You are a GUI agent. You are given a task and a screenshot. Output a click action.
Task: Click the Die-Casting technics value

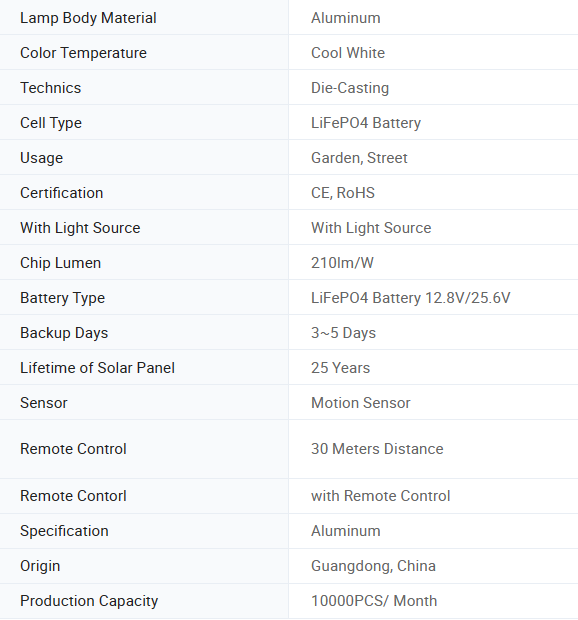[350, 88]
